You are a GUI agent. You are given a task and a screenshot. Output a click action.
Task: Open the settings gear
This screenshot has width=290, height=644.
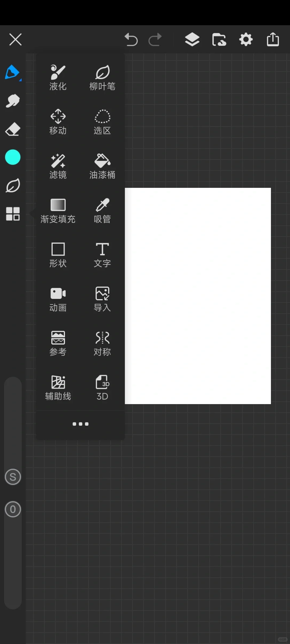(246, 40)
